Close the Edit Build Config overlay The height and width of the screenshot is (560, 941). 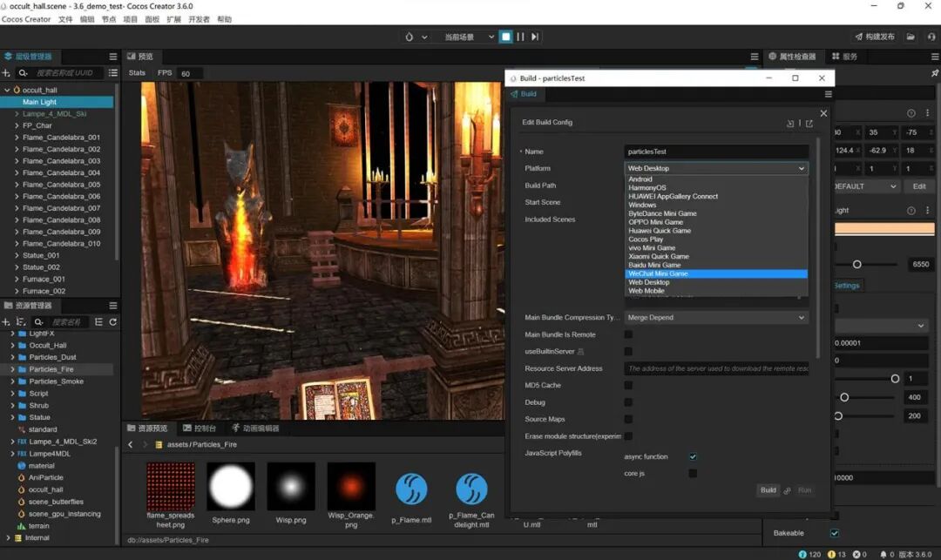(x=823, y=113)
